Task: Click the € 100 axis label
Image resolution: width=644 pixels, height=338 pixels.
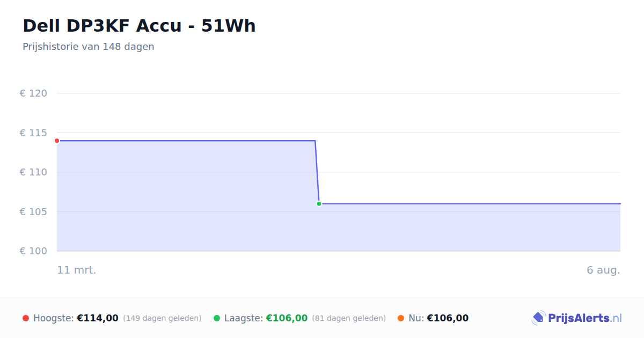Action: point(33,251)
